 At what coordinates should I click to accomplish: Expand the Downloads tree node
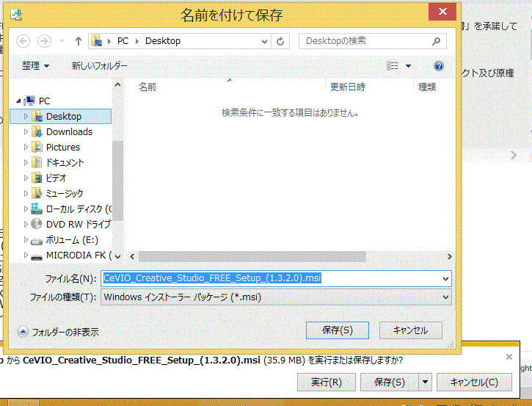(26, 131)
